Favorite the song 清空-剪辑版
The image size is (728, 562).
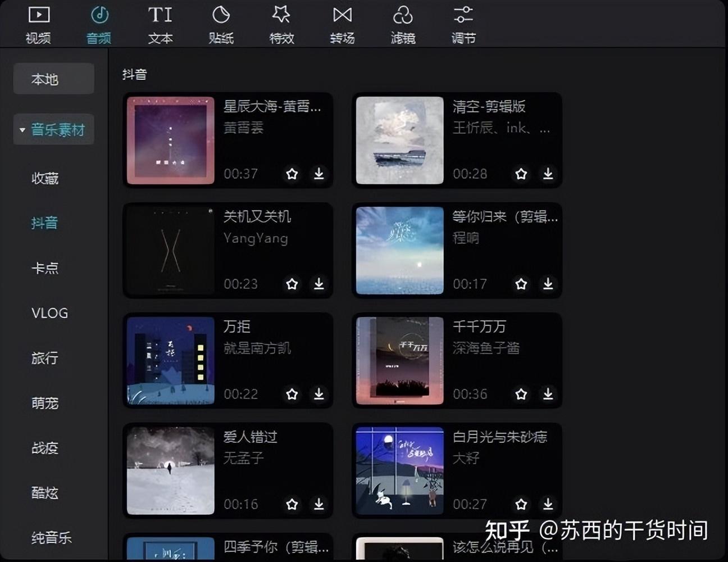521,174
